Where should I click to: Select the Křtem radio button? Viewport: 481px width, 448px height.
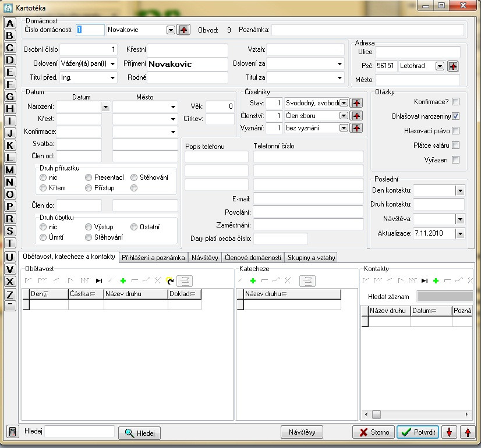click(x=43, y=188)
